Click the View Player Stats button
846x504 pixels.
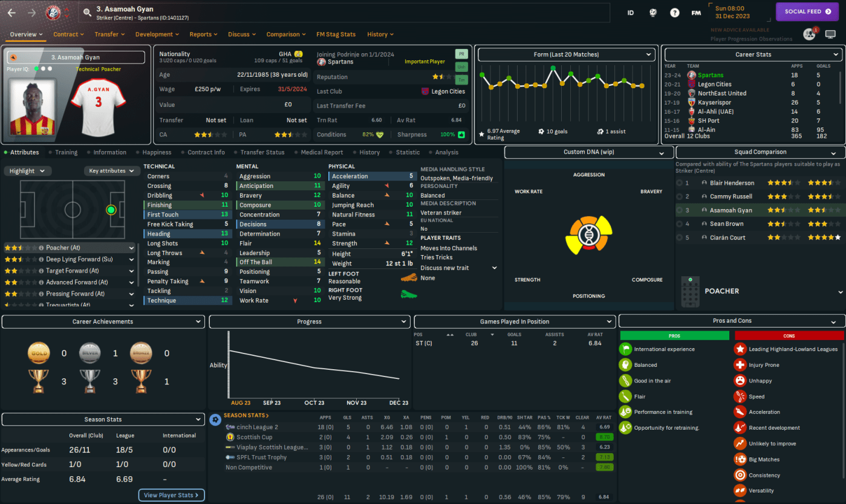pos(172,495)
